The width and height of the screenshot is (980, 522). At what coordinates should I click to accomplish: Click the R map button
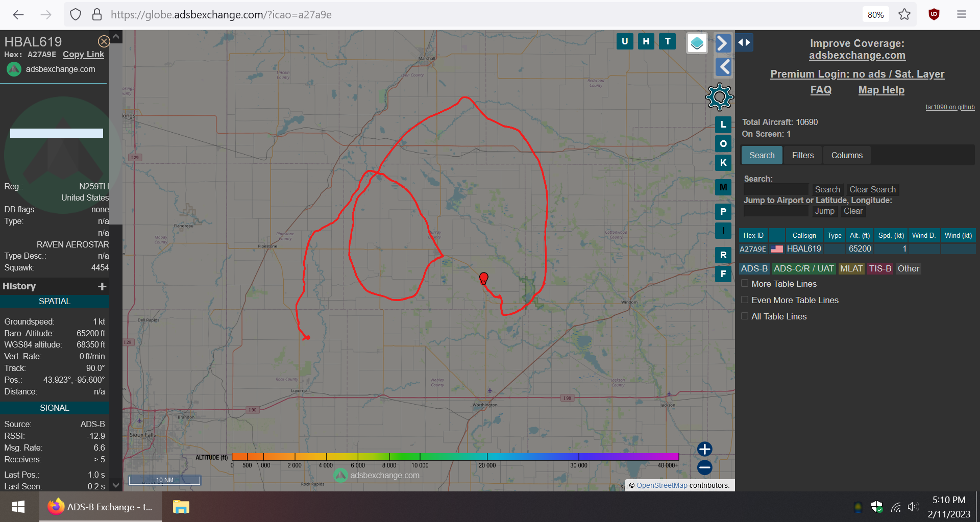point(723,255)
